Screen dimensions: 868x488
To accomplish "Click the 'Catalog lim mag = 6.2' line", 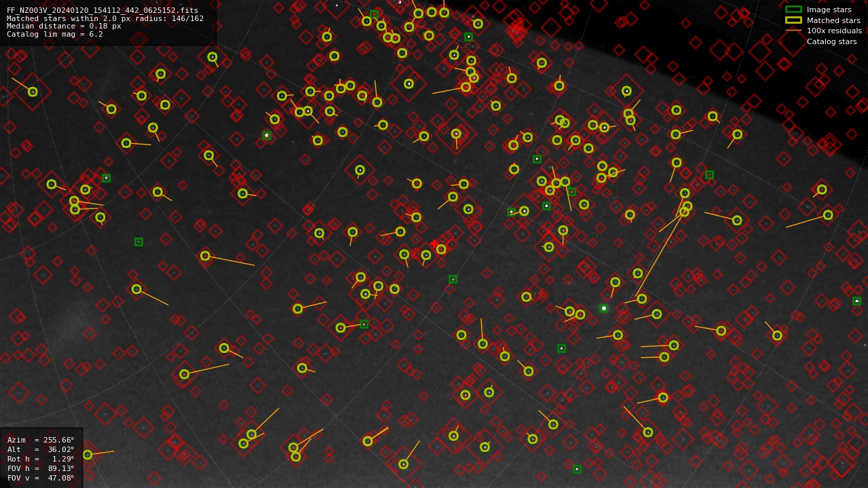I will (55, 34).
